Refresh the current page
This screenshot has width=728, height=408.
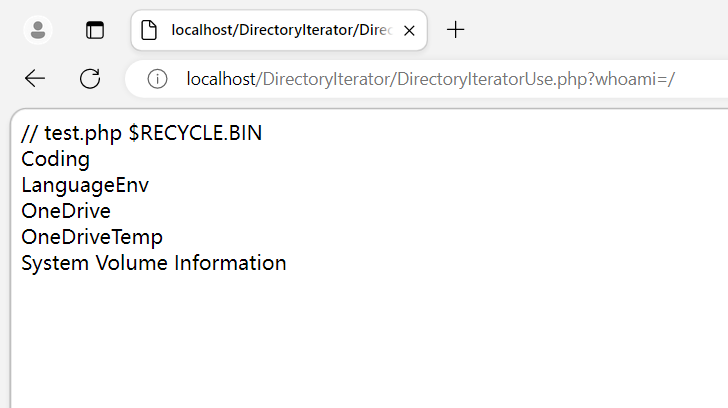90,79
